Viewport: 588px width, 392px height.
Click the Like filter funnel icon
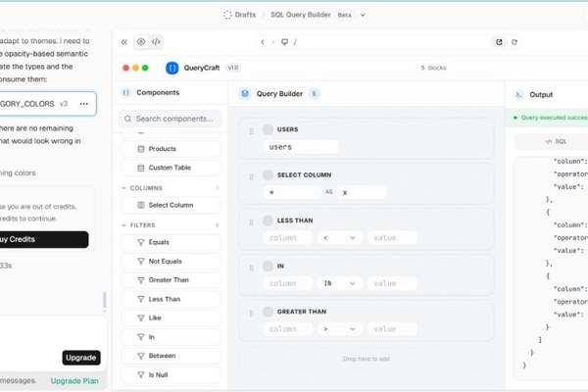click(141, 318)
